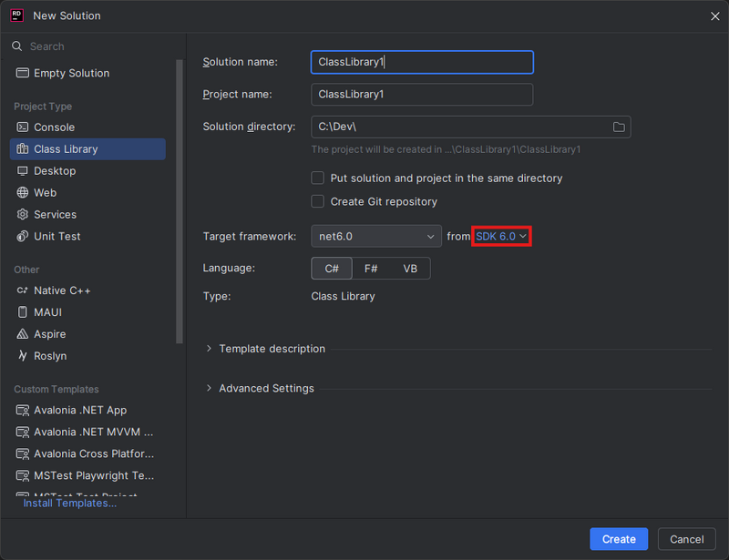This screenshot has width=729, height=560.
Task: Click the Avalonia Cross Platform template icon
Action: pos(22,453)
